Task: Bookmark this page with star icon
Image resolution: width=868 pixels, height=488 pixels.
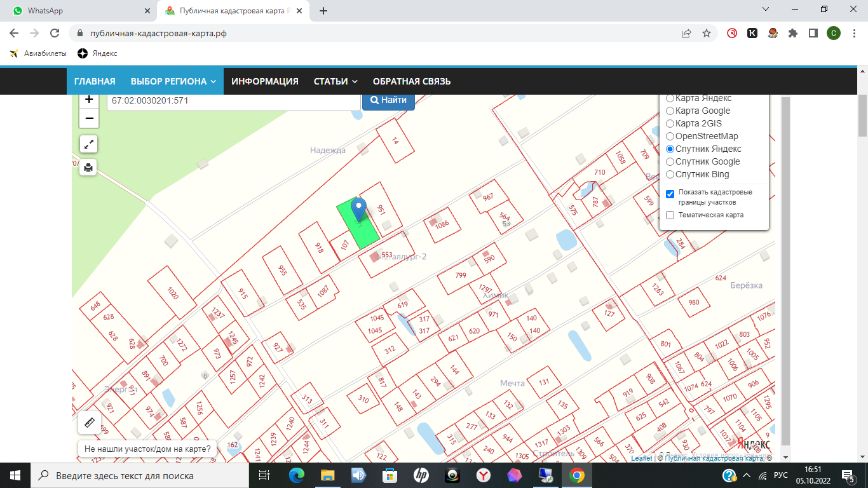Action: 706,33
